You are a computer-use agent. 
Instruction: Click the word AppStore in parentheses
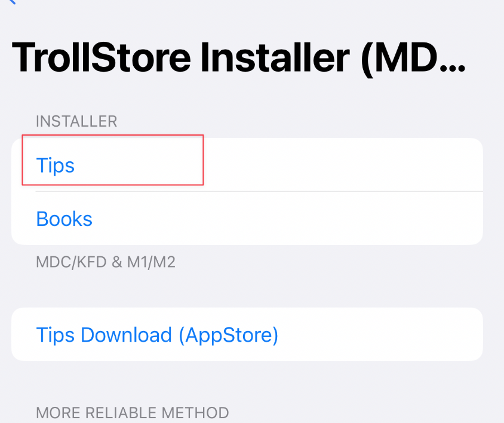(229, 335)
